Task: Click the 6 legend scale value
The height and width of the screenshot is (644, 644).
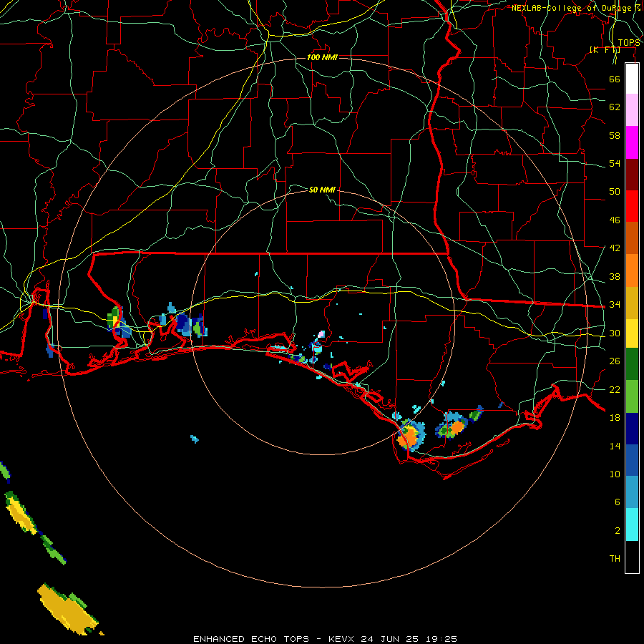Action: 617,502
